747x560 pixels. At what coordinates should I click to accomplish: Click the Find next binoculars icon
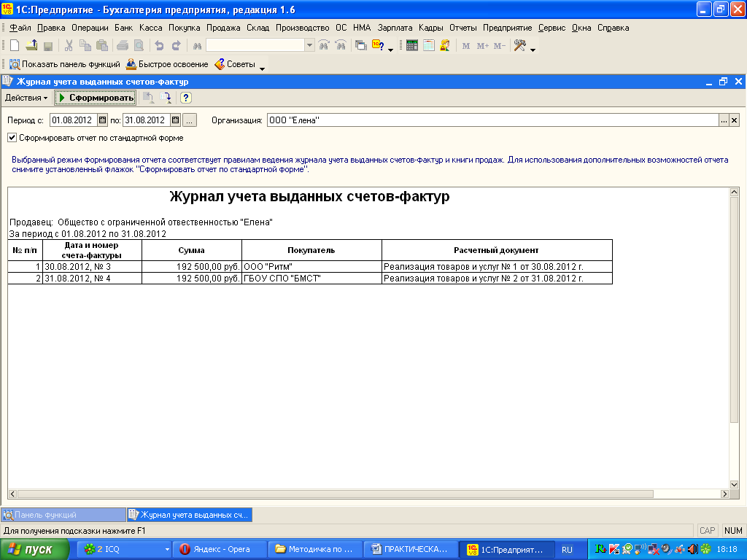point(324,46)
